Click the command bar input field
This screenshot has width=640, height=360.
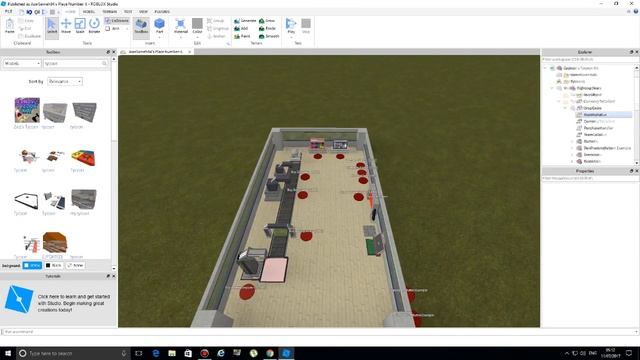point(320,332)
